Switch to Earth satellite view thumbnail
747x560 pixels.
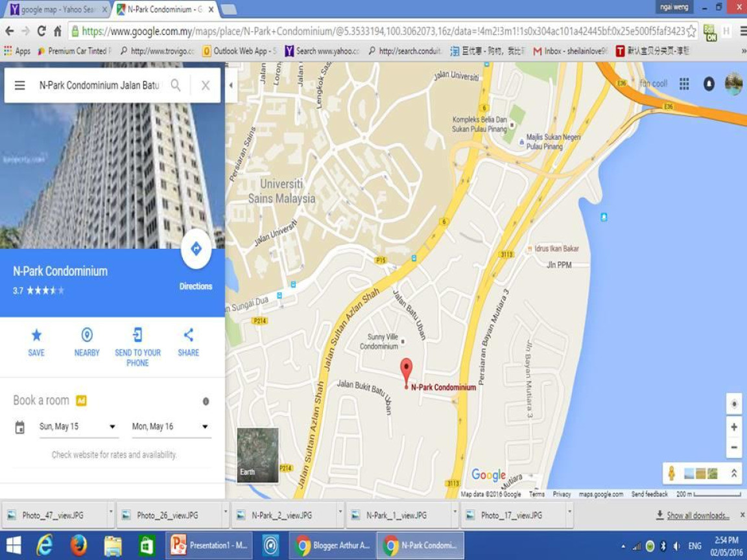point(257,455)
